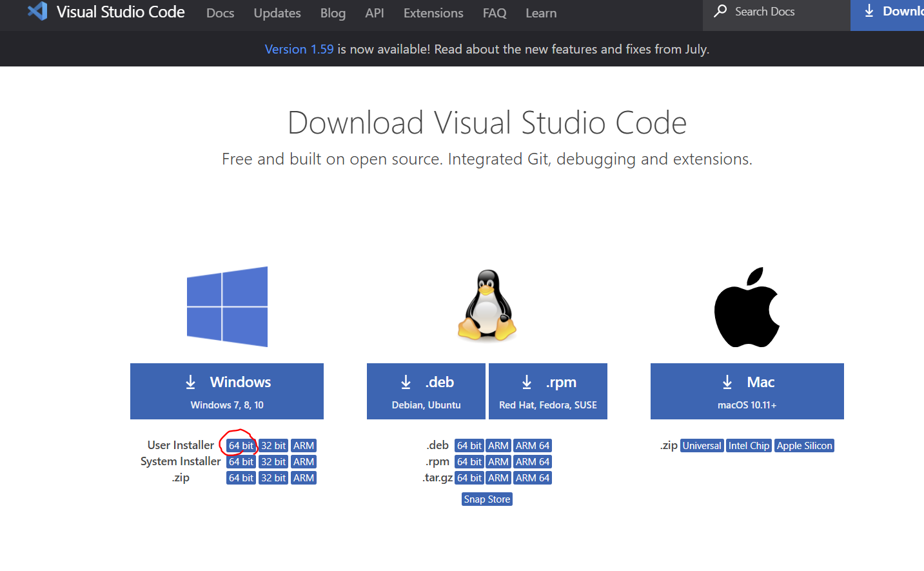The height and width of the screenshot is (571, 924).
Task: Download System Installer 64 bit
Action: tap(241, 462)
